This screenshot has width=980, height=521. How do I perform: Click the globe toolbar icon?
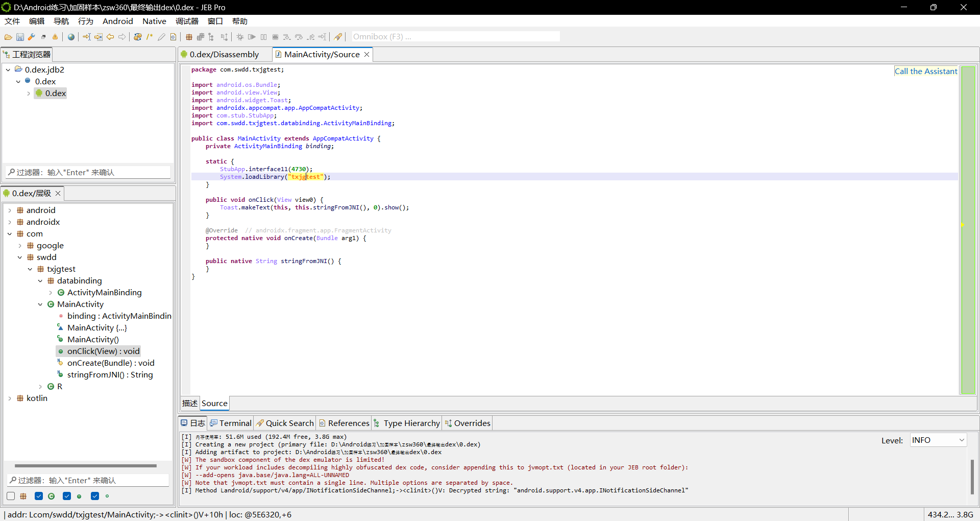[71, 37]
